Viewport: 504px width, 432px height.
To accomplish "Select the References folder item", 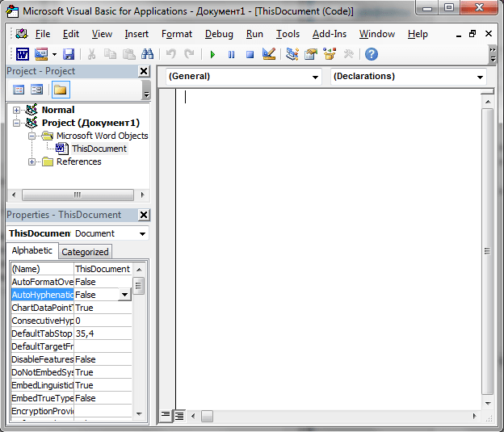I will point(79,161).
